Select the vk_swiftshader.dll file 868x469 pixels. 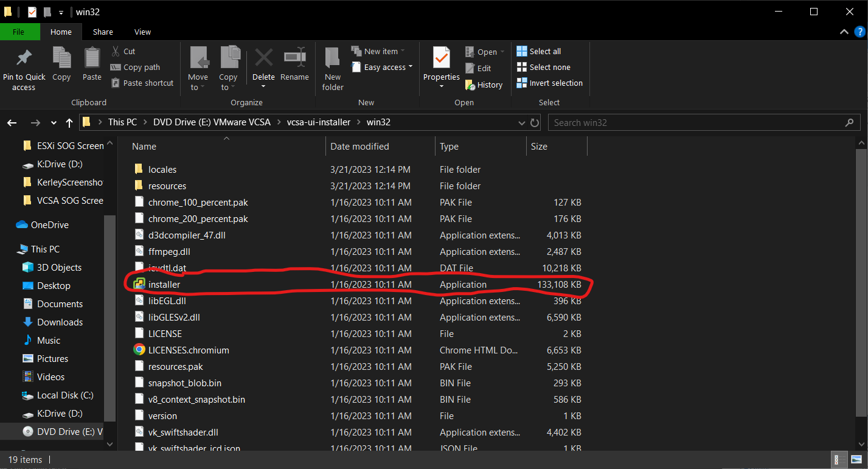click(x=183, y=432)
